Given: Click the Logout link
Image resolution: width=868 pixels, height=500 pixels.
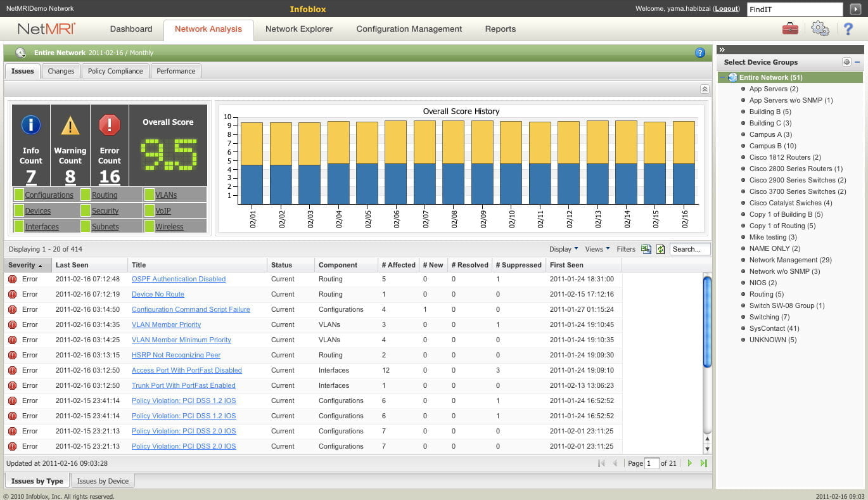Looking at the screenshot, I should [x=727, y=9].
